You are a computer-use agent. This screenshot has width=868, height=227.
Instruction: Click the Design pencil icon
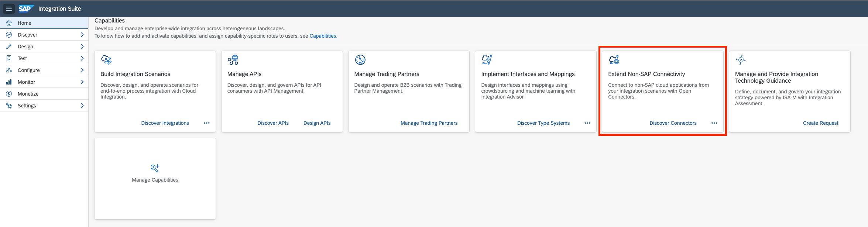[x=9, y=47]
